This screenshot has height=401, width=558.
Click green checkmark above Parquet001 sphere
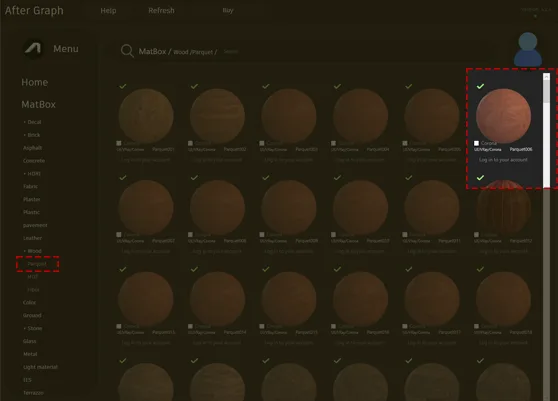(x=123, y=86)
